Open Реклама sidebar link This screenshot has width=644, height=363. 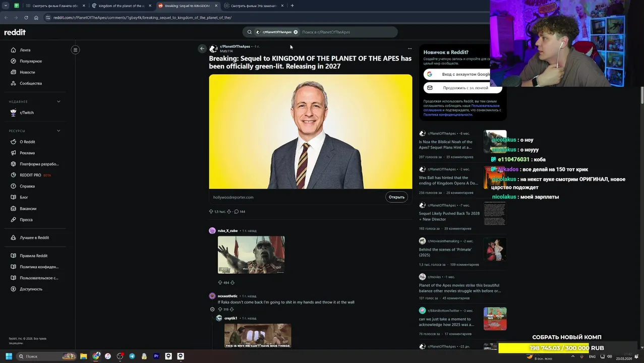(27, 153)
